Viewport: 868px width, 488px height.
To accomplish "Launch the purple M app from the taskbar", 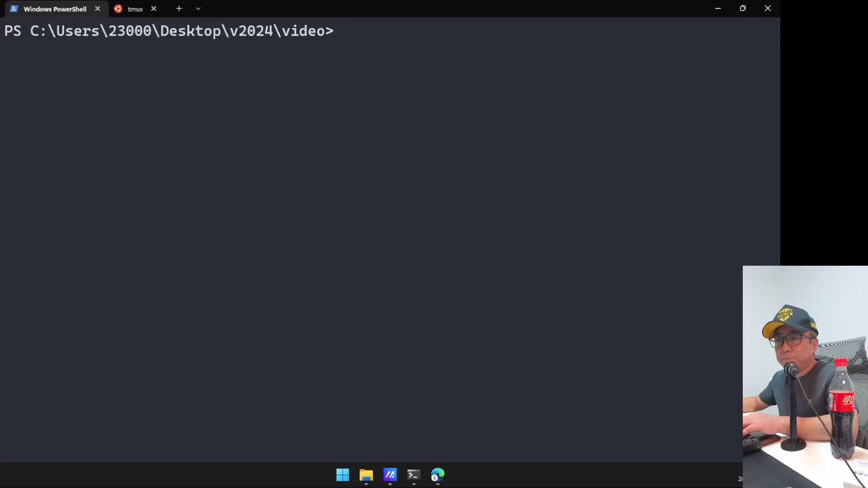I will coord(390,475).
